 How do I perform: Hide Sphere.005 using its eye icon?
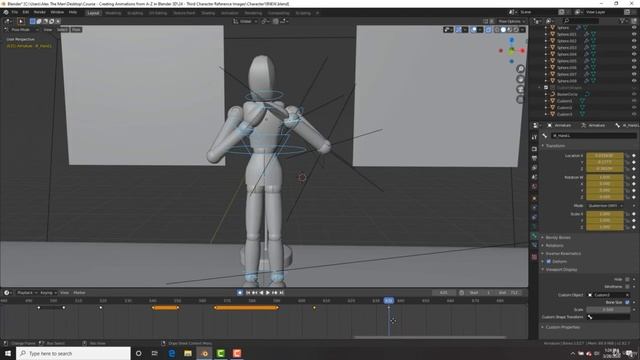[634, 61]
